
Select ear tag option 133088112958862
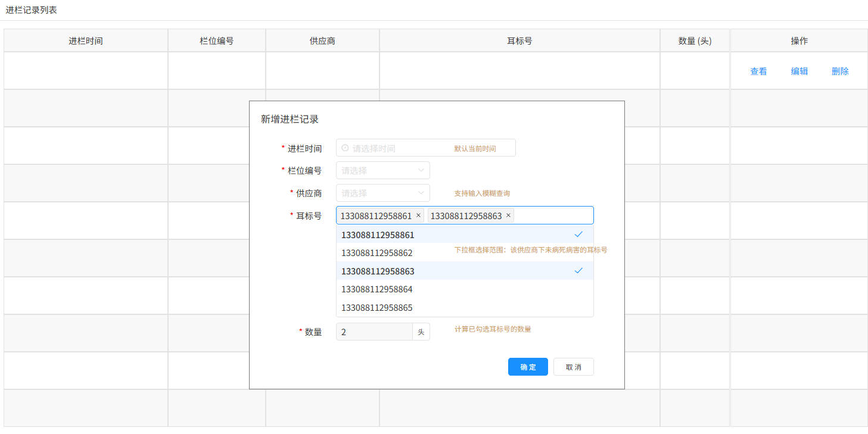(x=465, y=252)
